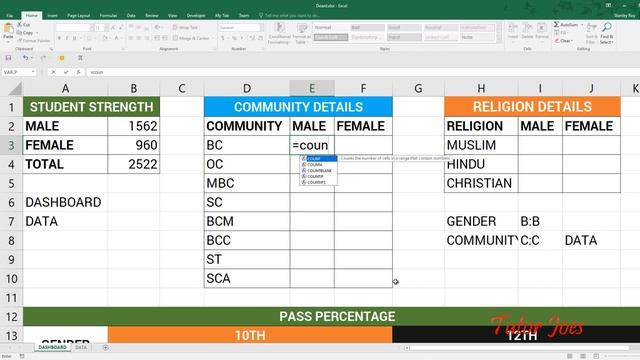Click column header H

pyautogui.click(x=481, y=89)
